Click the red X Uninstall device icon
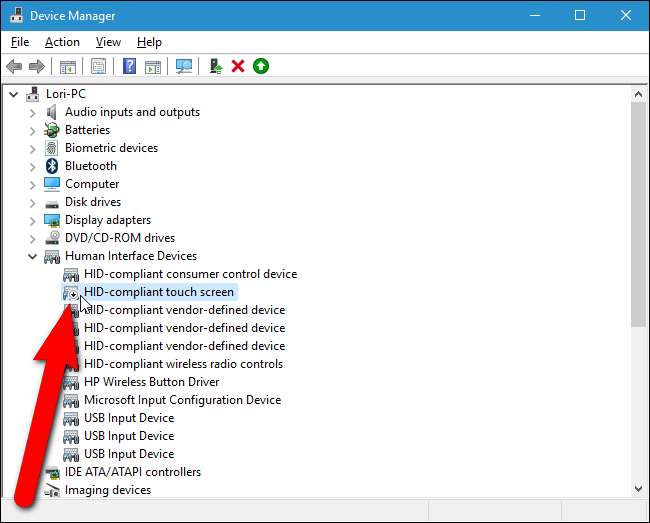 (x=238, y=67)
